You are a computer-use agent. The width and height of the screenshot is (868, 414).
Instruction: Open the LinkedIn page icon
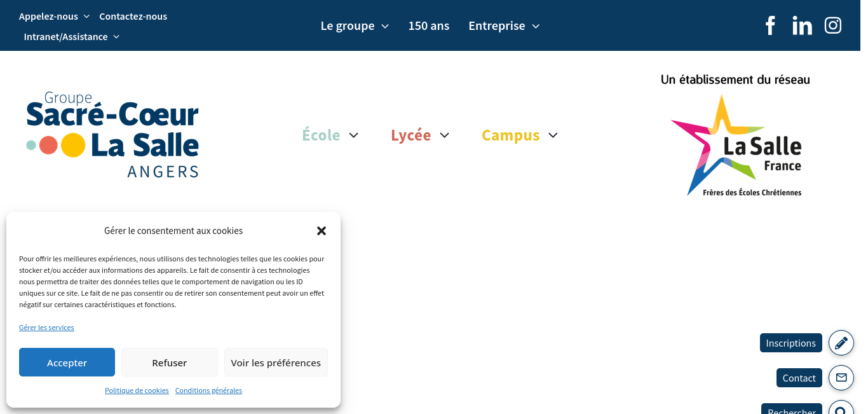click(802, 25)
